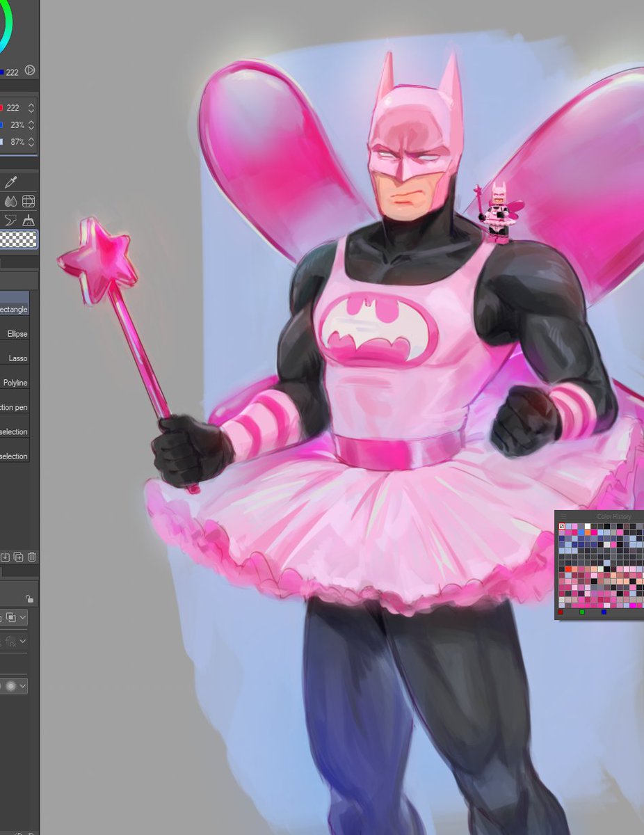Adjust the stepper arrows beside 23%
This screenshot has width=644, height=835.
tap(31, 125)
